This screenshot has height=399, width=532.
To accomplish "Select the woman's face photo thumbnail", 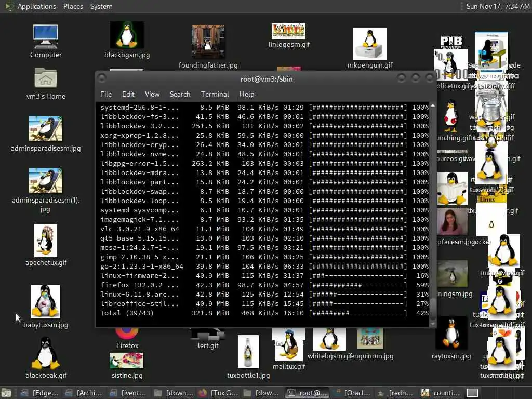I will coord(451,221).
